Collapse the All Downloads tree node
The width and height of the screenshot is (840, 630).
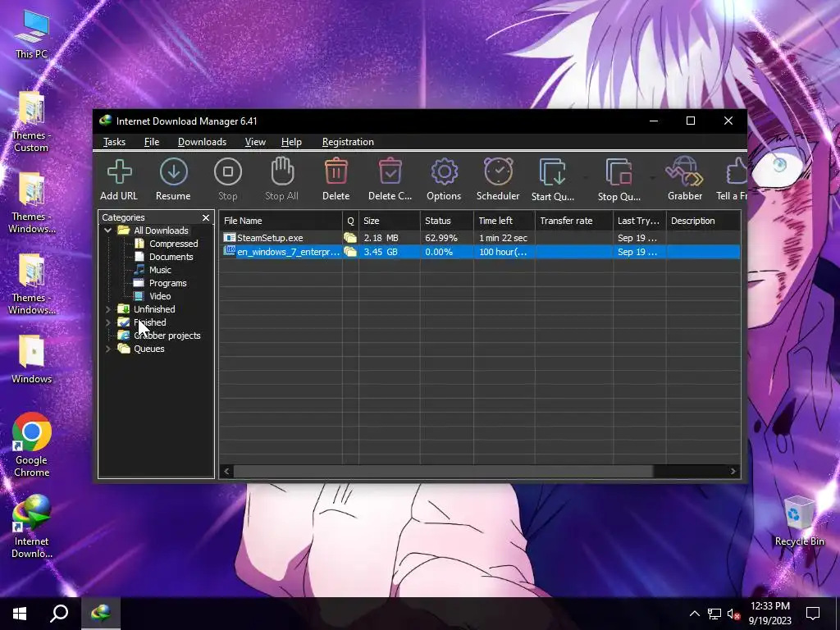107,231
